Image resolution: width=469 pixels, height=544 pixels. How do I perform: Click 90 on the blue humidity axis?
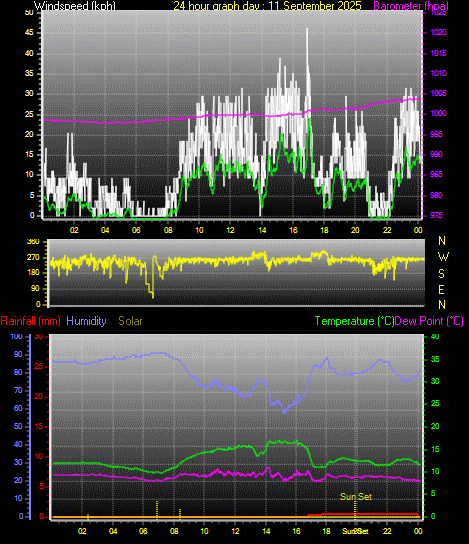pyautogui.click(x=18, y=354)
